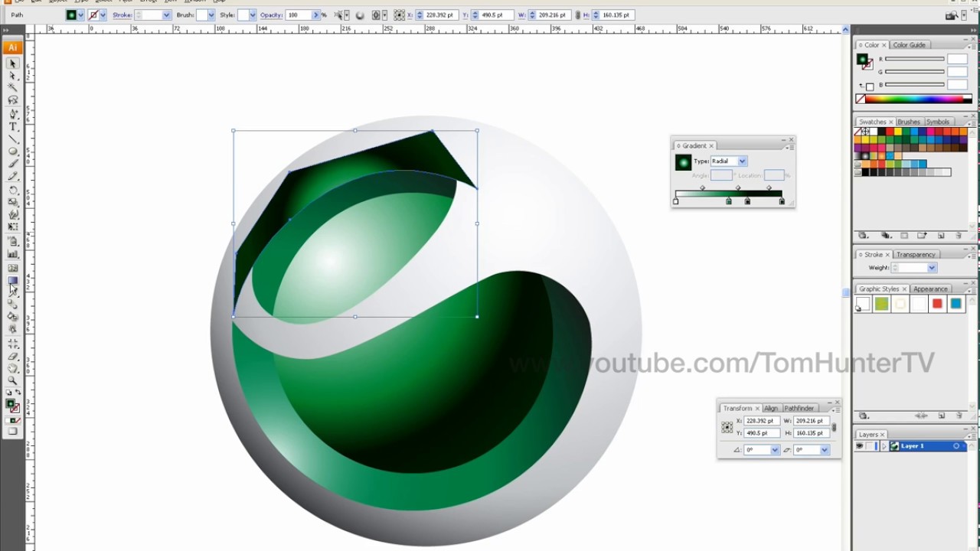Image resolution: width=980 pixels, height=551 pixels.
Task: Select the Symbol Sprayer tool
Action: pyautogui.click(x=13, y=241)
